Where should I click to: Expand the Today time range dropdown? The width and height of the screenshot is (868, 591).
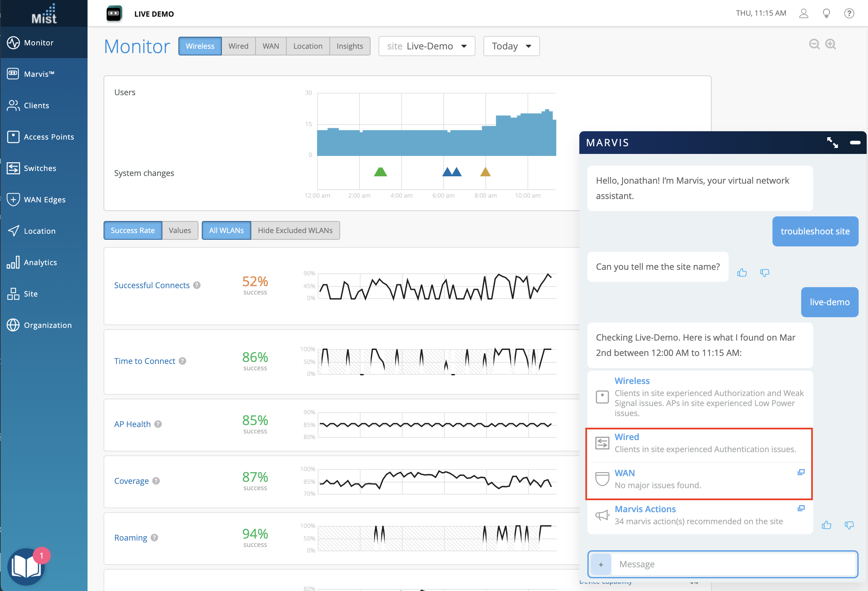click(x=511, y=46)
